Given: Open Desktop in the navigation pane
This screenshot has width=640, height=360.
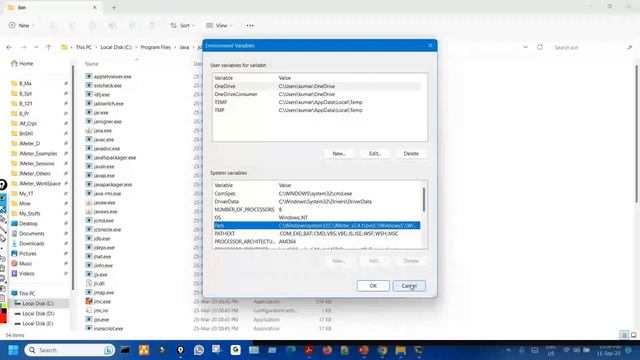Looking at the screenshot, I should pos(28,224).
